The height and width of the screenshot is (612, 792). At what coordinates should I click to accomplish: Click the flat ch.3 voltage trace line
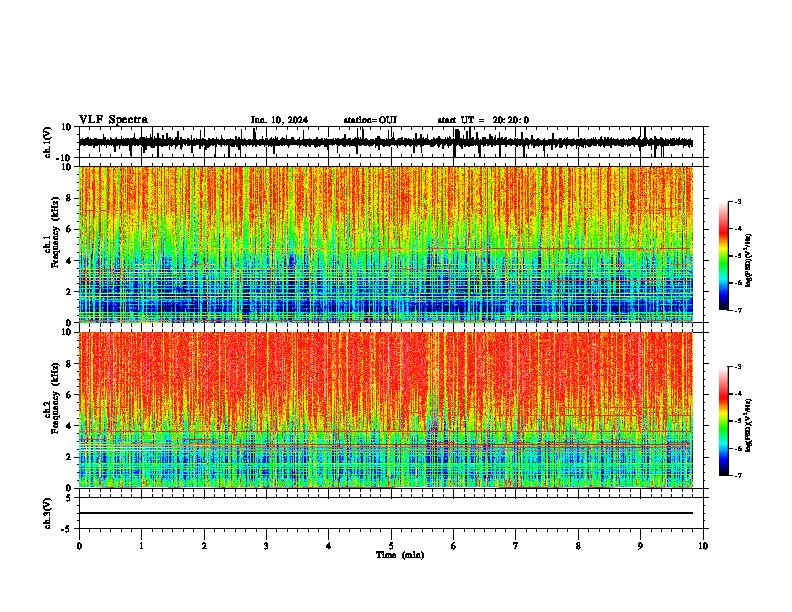click(x=386, y=513)
